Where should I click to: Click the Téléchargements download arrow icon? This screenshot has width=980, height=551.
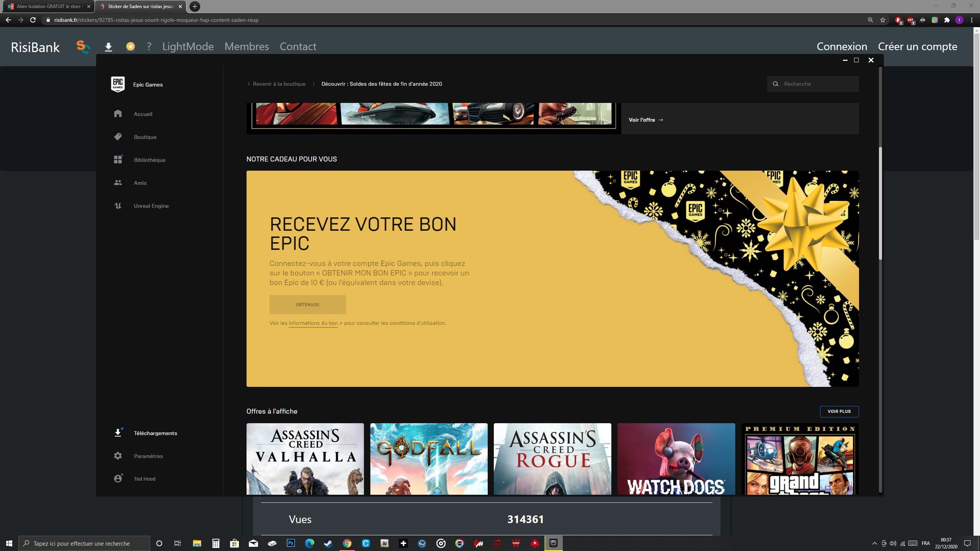pyautogui.click(x=118, y=433)
